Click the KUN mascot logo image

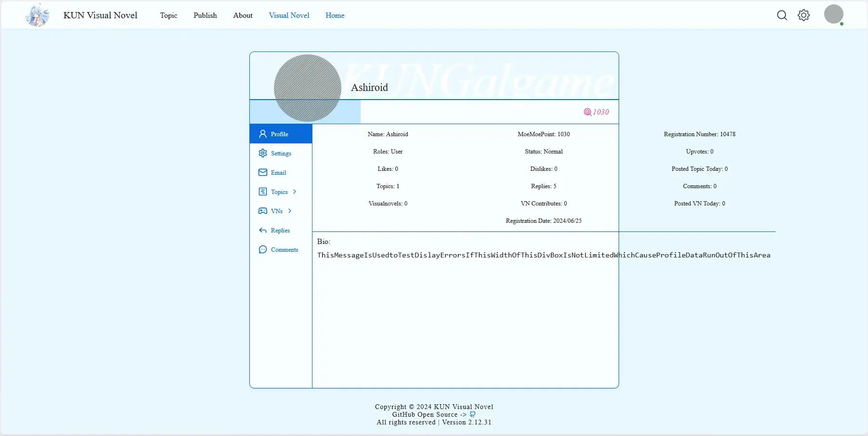37,15
